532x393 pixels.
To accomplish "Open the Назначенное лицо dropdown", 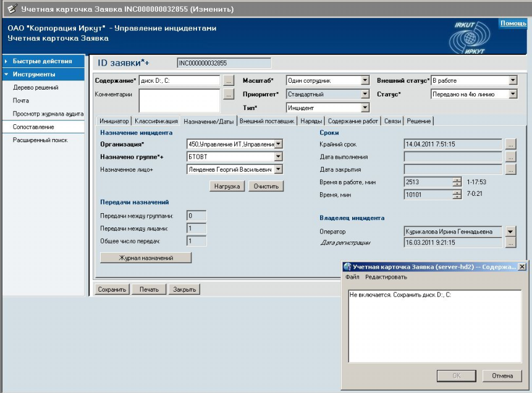I will pyautogui.click(x=278, y=169).
